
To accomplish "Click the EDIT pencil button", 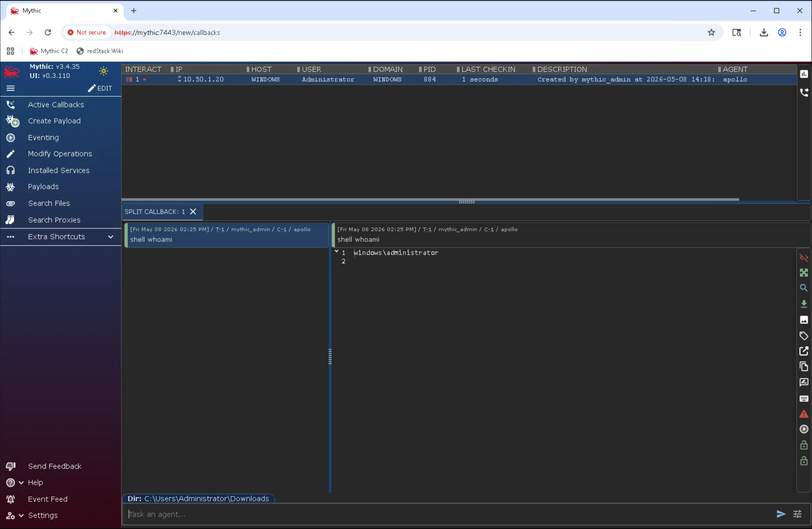I will tap(100, 88).
